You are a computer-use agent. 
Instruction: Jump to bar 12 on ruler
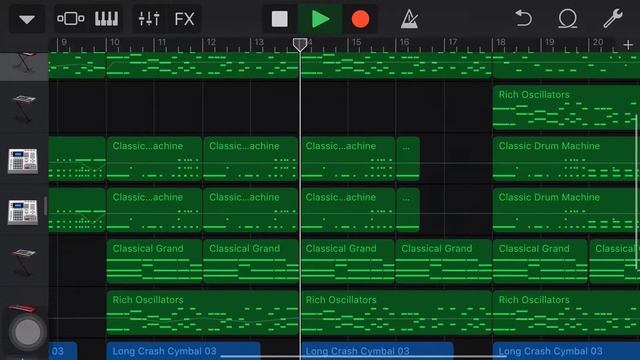coord(211,42)
